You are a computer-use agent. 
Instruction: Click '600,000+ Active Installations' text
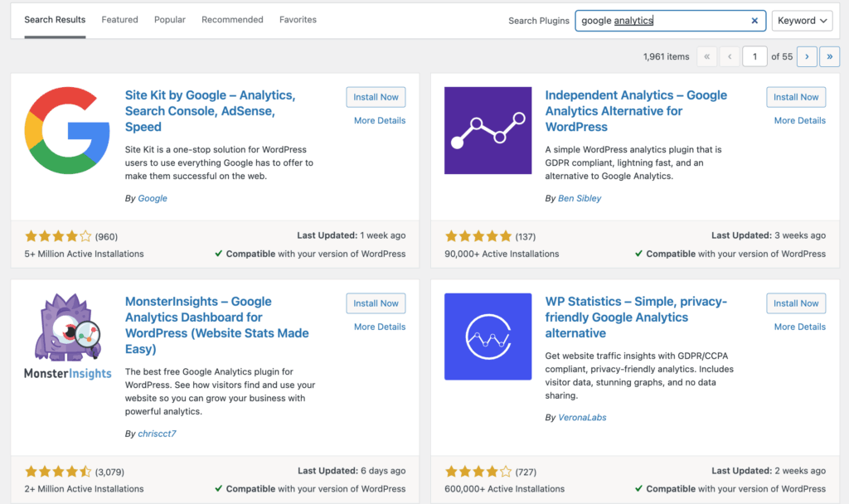click(x=504, y=489)
